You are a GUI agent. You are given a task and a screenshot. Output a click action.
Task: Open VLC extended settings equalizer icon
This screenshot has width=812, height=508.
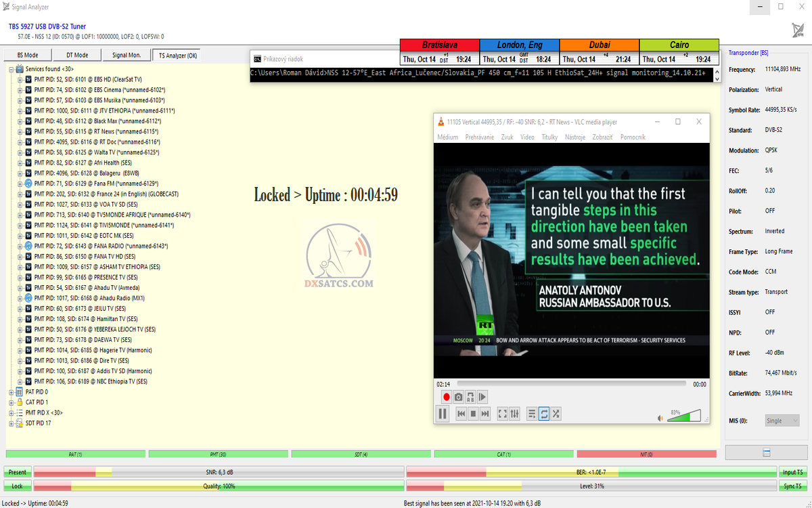point(514,414)
